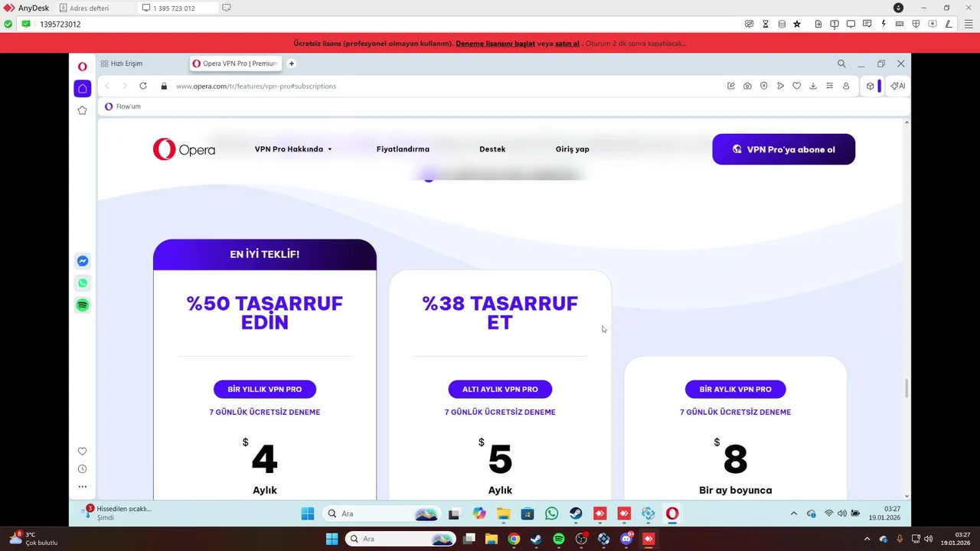This screenshot has width=980, height=551.
Task: Open Opera extensions cube icon
Action: [x=871, y=86]
